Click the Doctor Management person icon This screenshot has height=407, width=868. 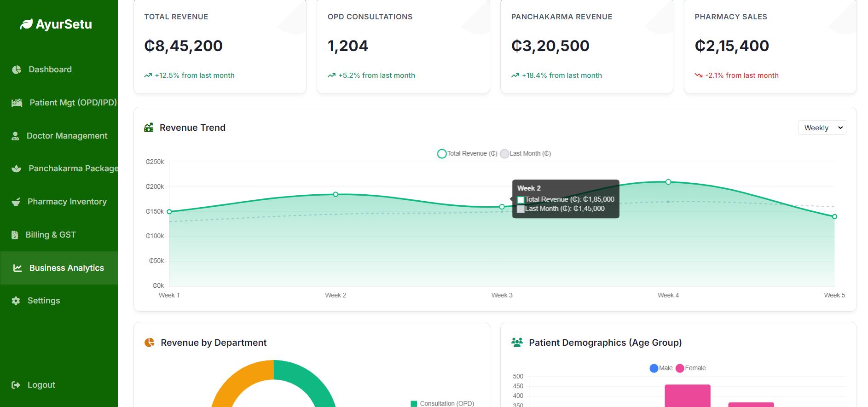click(15, 136)
